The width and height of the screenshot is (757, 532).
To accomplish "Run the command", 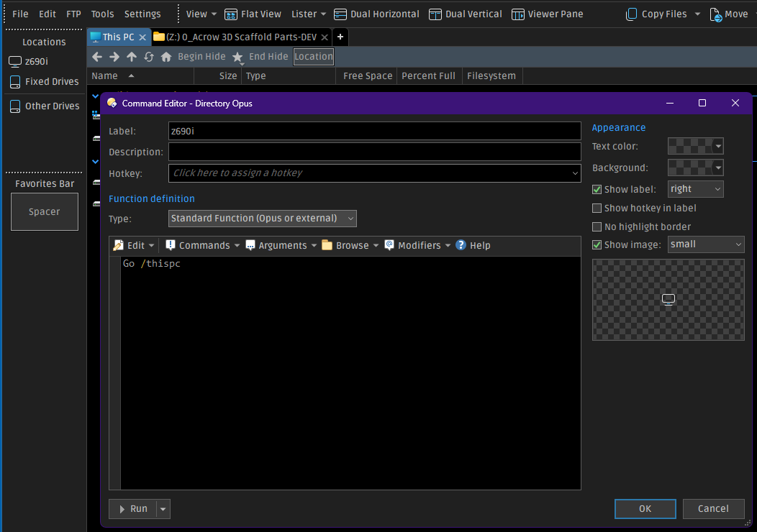I will 133,509.
